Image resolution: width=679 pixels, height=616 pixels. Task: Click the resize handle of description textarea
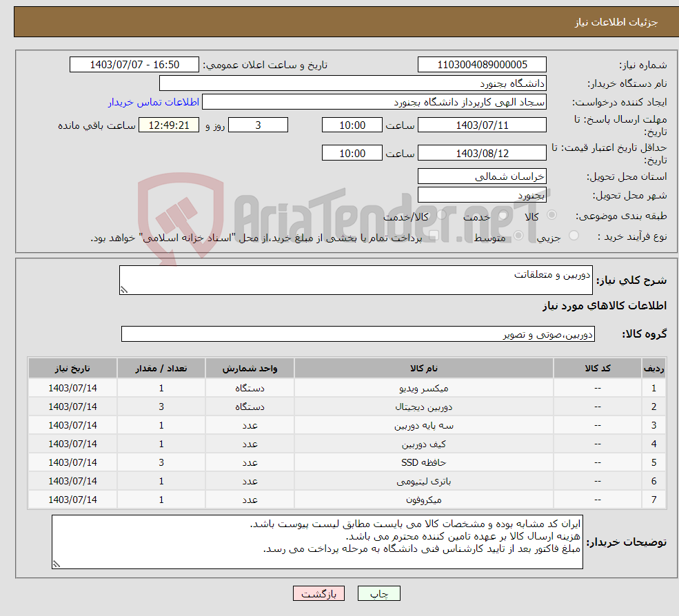[x=124, y=290]
